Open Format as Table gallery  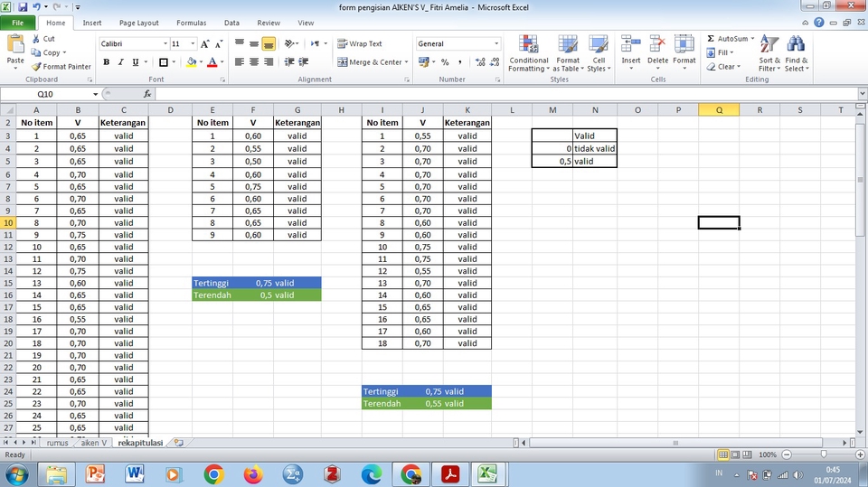[568, 53]
